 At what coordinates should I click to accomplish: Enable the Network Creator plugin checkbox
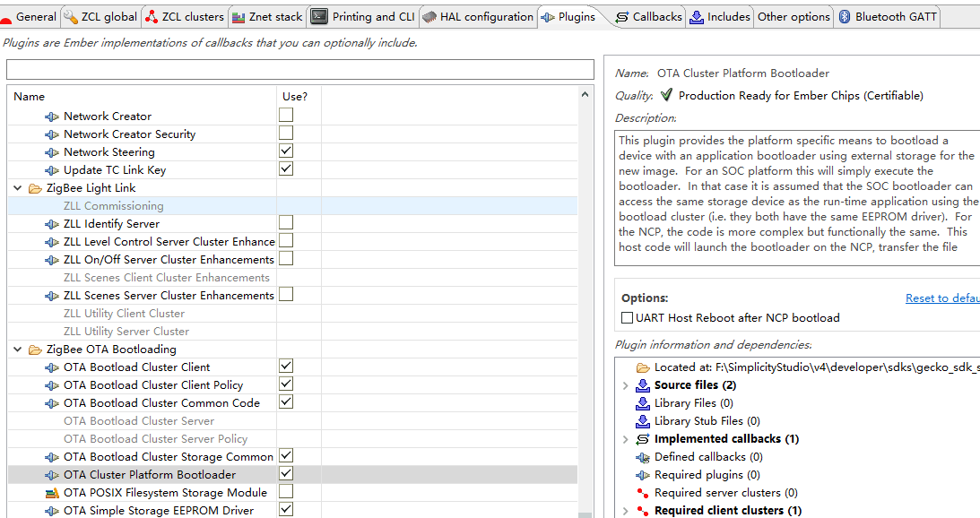point(286,115)
